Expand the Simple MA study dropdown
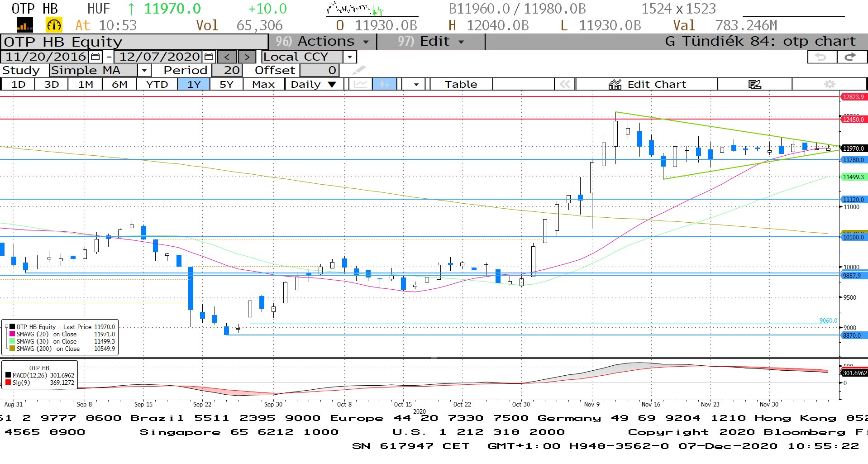This screenshot has width=868, height=464. click(144, 71)
